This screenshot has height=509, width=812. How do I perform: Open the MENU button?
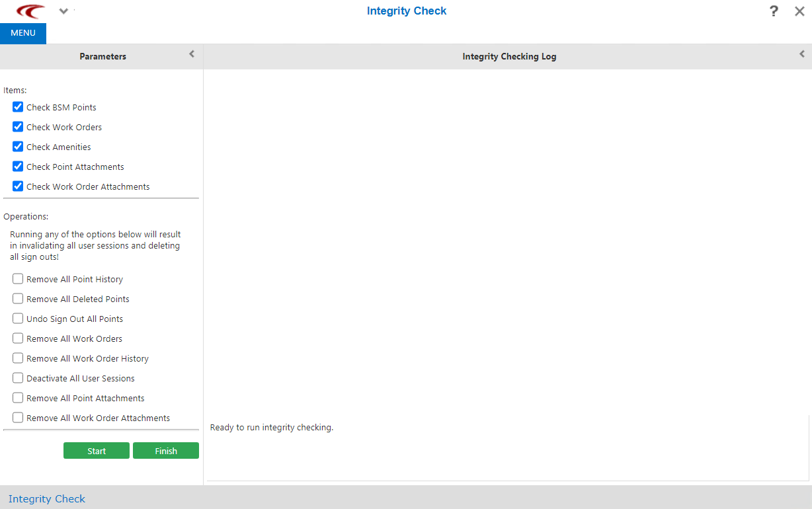(22, 32)
